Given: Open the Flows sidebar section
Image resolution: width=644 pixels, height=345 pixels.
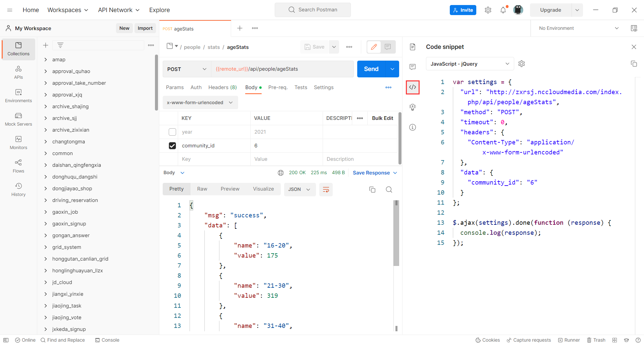Looking at the screenshot, I should (x=18, y=166).
